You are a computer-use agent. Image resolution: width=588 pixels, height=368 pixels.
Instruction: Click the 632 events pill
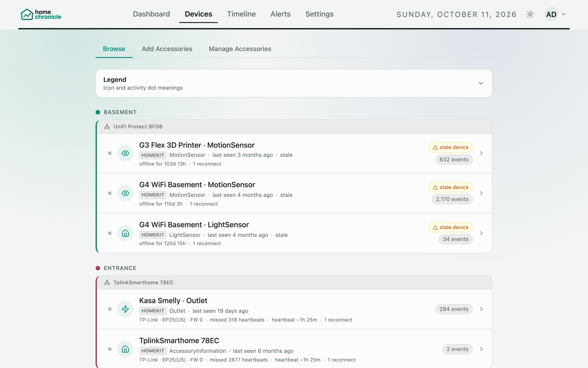pyautogui.click(x=454, y=160)
